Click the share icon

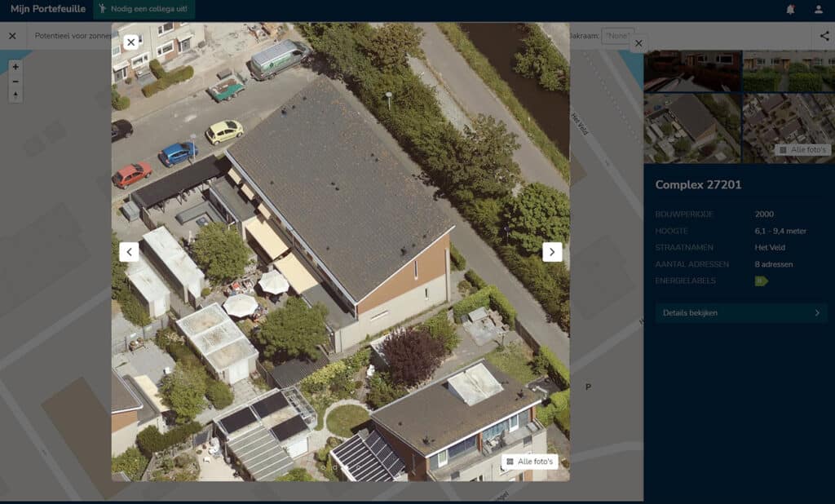(x=824, y=36)
